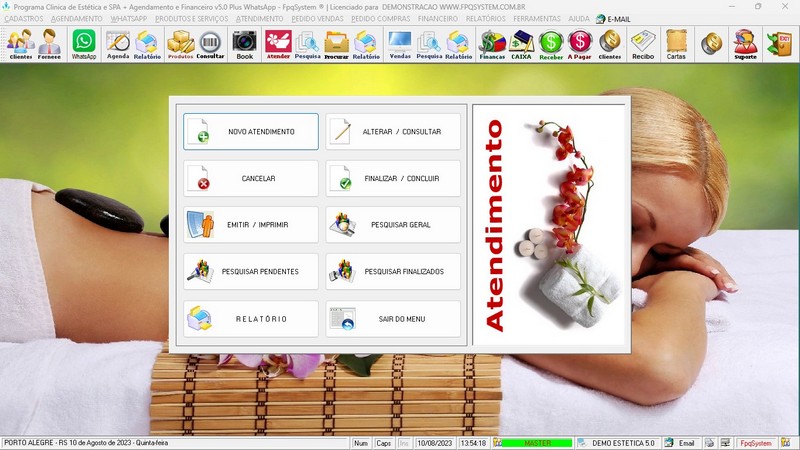
Task: Click the FpqSystem status bar label
Action: click(756, 443)
